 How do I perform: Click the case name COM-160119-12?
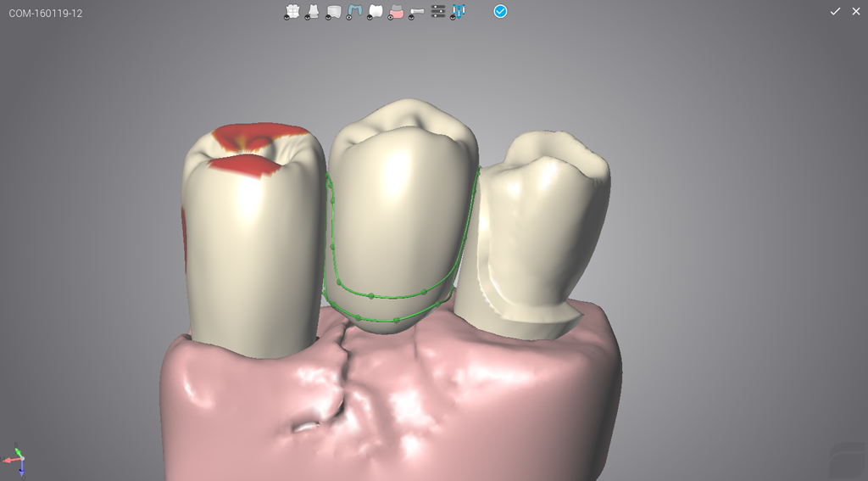point(46,14)
